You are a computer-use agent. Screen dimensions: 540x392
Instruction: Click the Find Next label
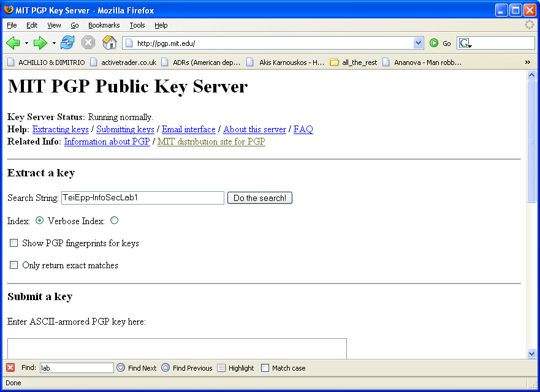point(142,368)
